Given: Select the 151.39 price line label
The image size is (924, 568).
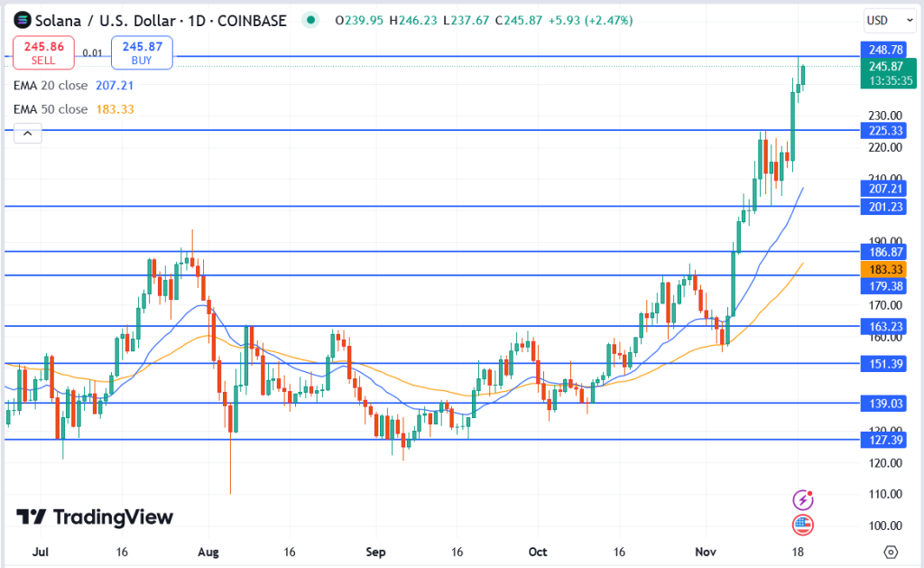Looking at the screenshot, I should [883, 364].
